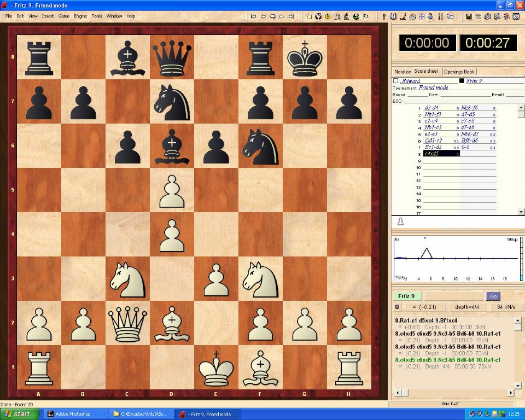Jump to end of game arrow
The width and height of the screenshot is (525, 420).
click(x=291, y=16)
